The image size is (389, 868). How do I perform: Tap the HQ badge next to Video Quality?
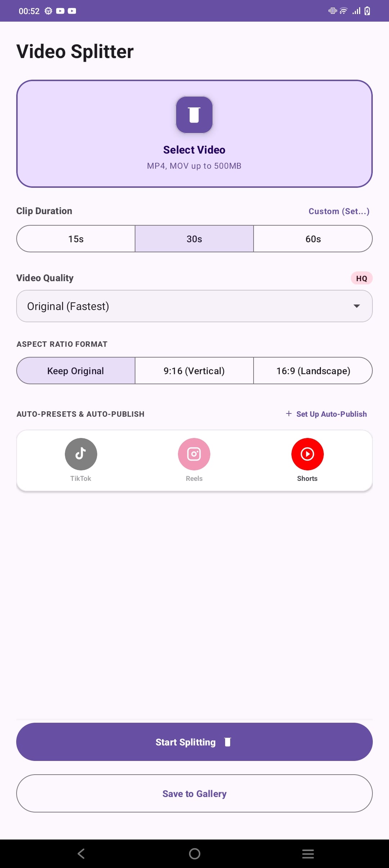tap(362, 278)
